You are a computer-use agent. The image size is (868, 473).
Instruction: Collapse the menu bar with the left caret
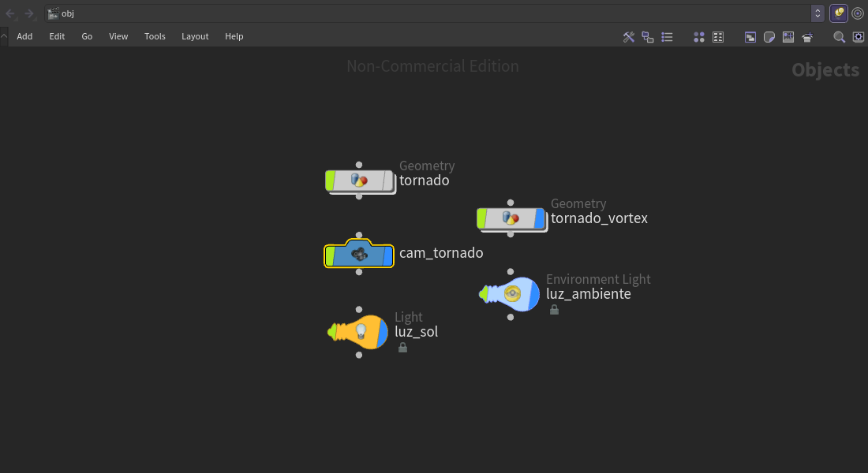pyautogui.click(x=4, y=36)
